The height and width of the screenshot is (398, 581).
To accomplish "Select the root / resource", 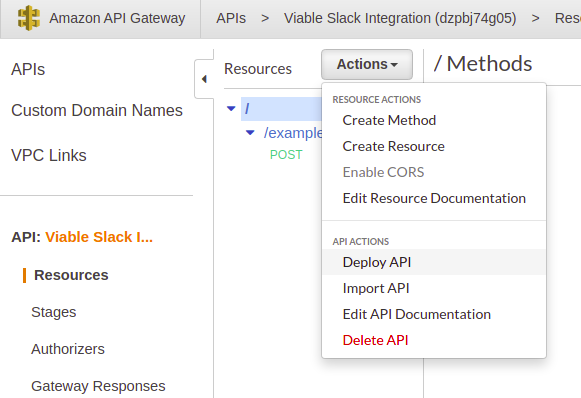I will (x=281, y=109).
